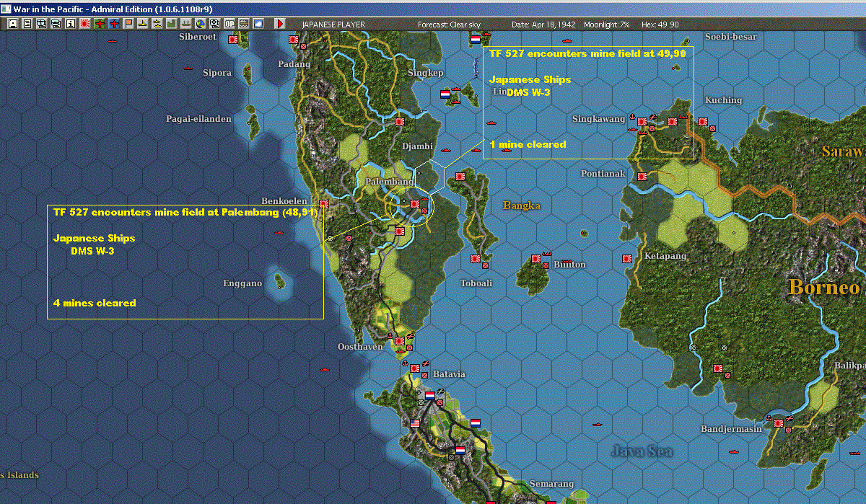Select the Japanese flag marker at Padang
Viewport: 866px width, 504px height.
(x=294, y=40)
